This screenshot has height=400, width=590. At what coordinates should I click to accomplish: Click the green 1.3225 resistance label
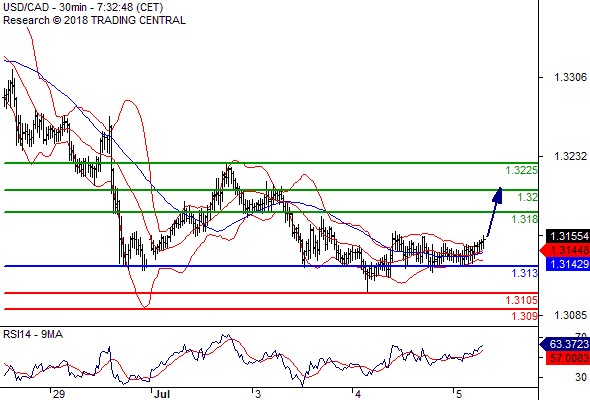click(522, 170)
